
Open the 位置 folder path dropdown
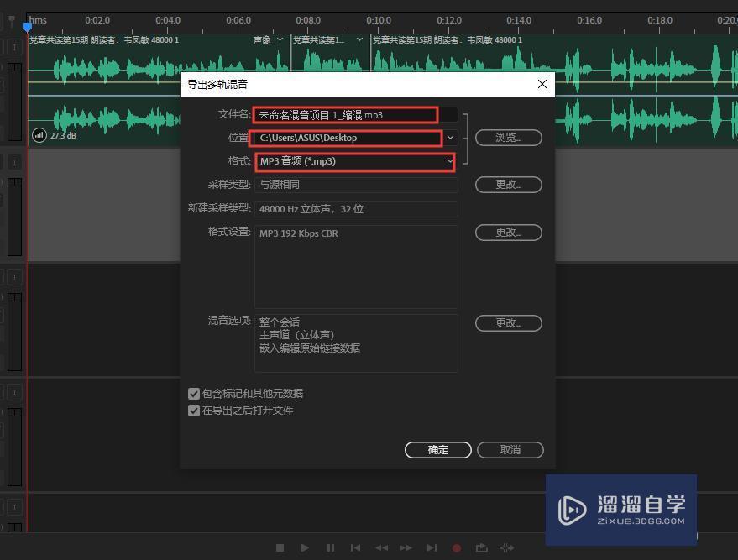coord(450,138)
